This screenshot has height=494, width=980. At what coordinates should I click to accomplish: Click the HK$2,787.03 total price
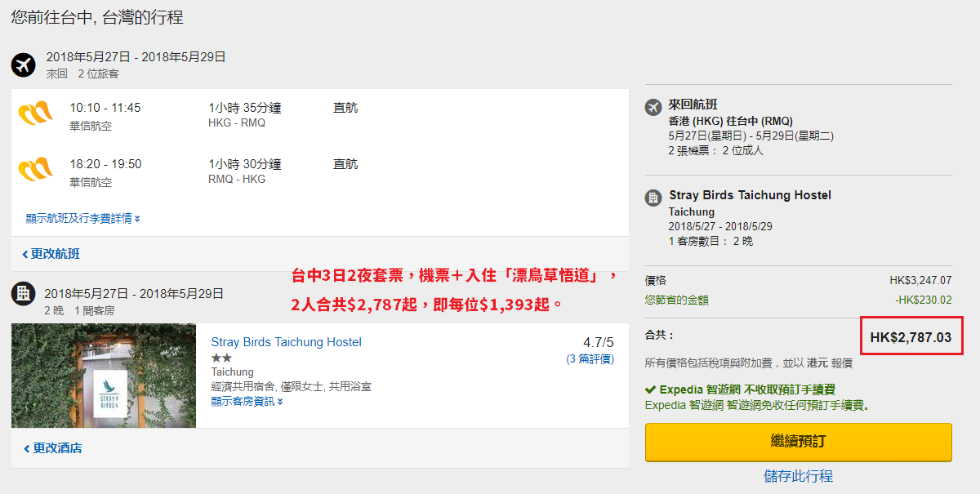[x=911, y=336]
